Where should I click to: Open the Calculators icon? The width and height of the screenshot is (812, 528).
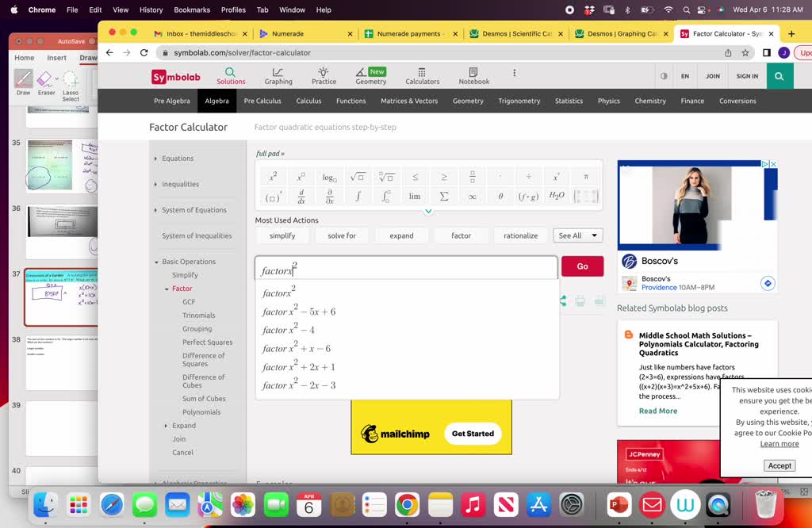(x=422, y=76)
